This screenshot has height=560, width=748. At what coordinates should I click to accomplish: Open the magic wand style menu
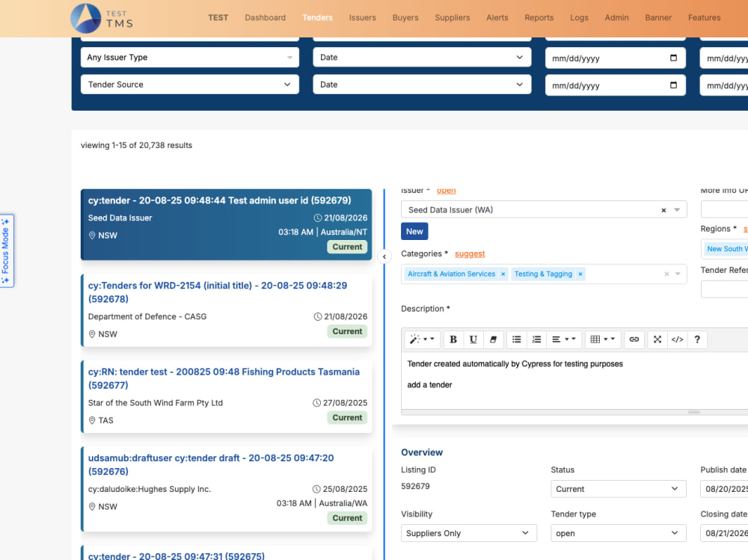(422, 339)
